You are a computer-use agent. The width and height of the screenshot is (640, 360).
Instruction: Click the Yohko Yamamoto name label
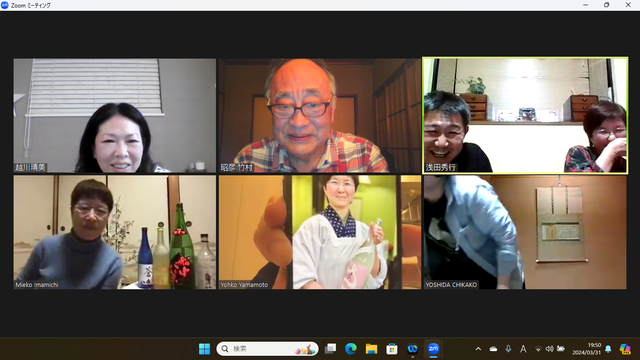point(244,284)
